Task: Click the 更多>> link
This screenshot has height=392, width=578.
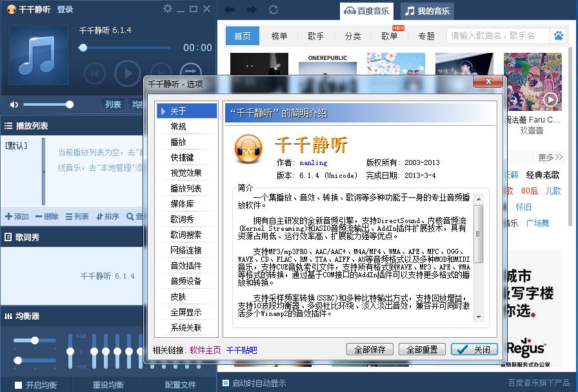Action: [550, 157]
